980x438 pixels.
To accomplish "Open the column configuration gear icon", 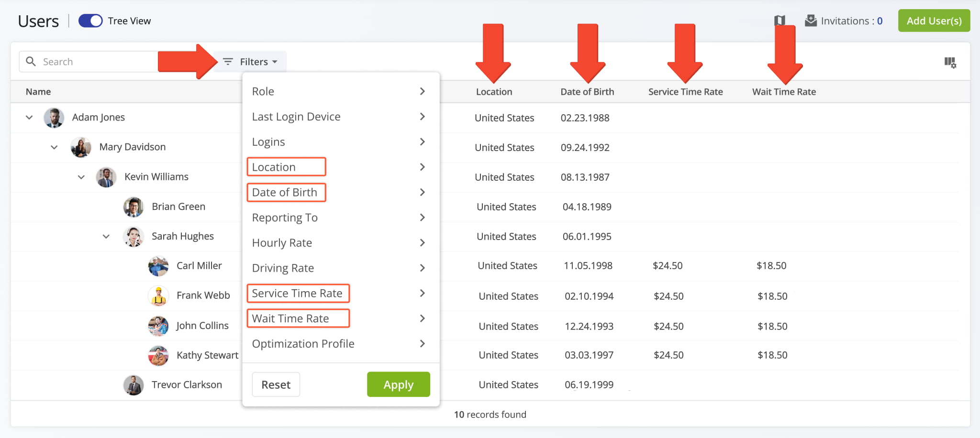I will (950, 62).
